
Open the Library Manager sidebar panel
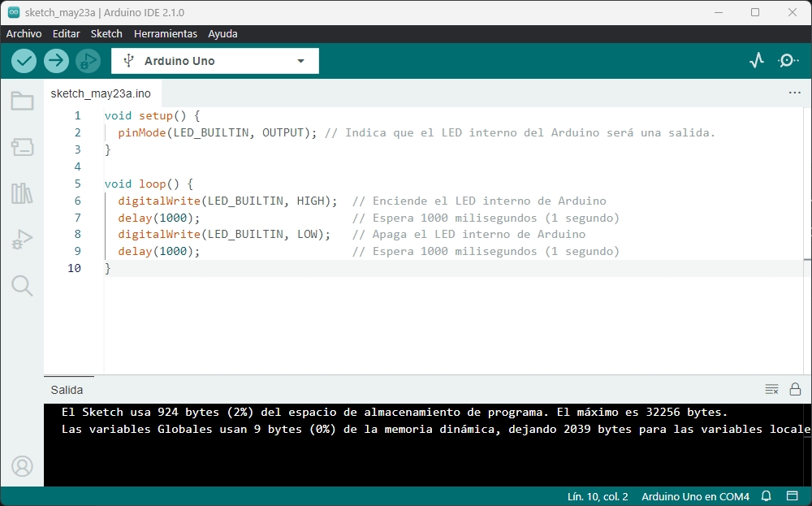pos(22,193)
